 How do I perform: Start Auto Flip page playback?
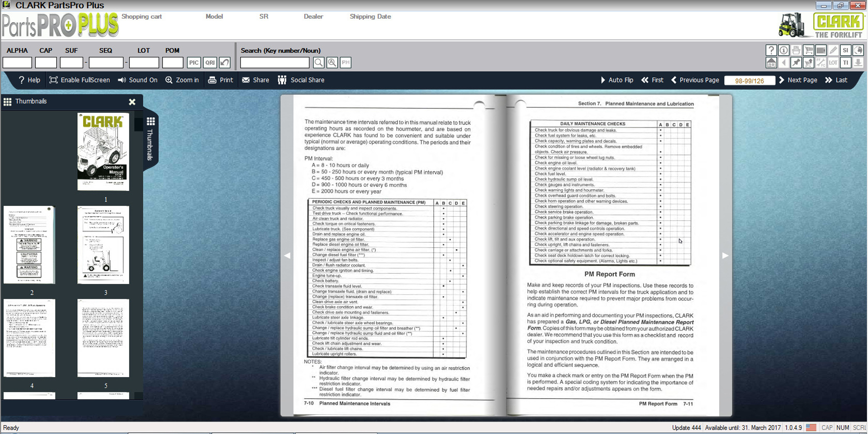click(x=617, y=80)
